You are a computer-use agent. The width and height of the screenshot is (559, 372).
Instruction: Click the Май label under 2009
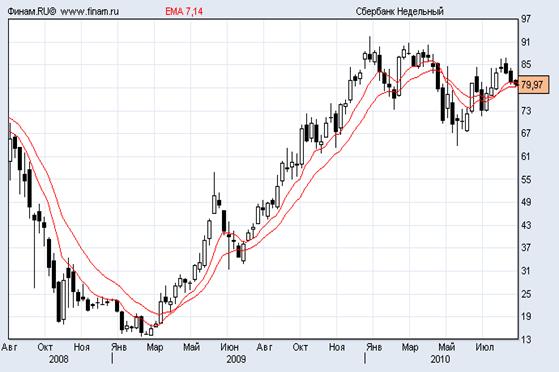click(191, 347)
